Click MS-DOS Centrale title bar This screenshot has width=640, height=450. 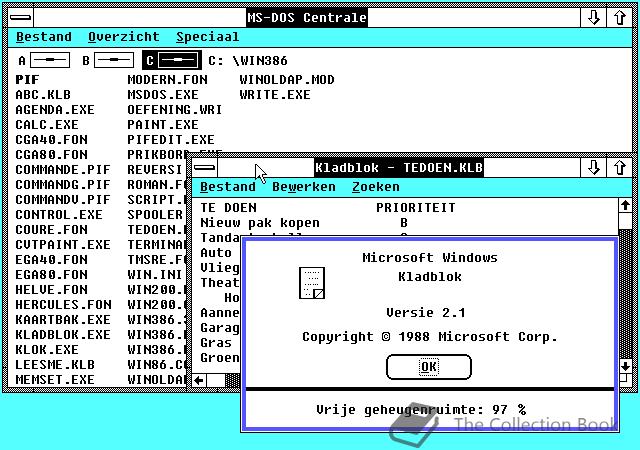coord(307,18)
